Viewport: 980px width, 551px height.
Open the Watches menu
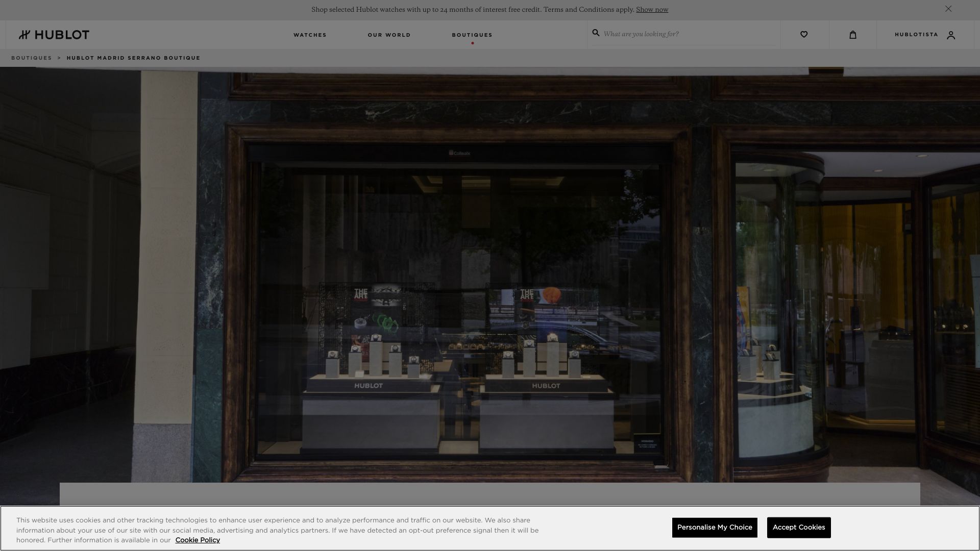pyautogui.click(x=310, y=35)
